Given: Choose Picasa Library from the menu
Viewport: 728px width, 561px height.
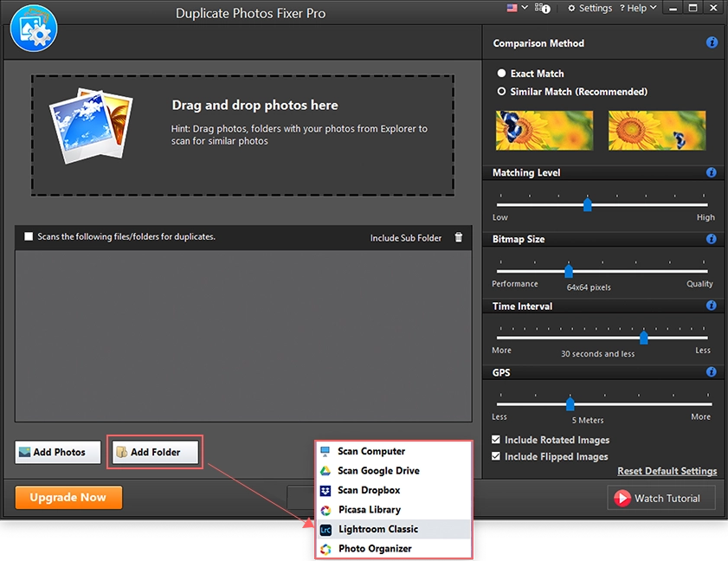Looking at the screenshot, I should click(x=394, y=509).
